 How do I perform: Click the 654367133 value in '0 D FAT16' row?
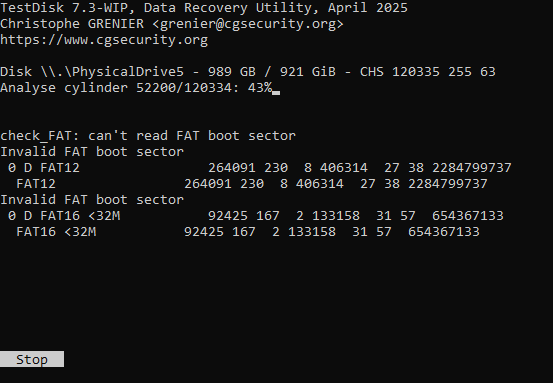click(468, 216)
